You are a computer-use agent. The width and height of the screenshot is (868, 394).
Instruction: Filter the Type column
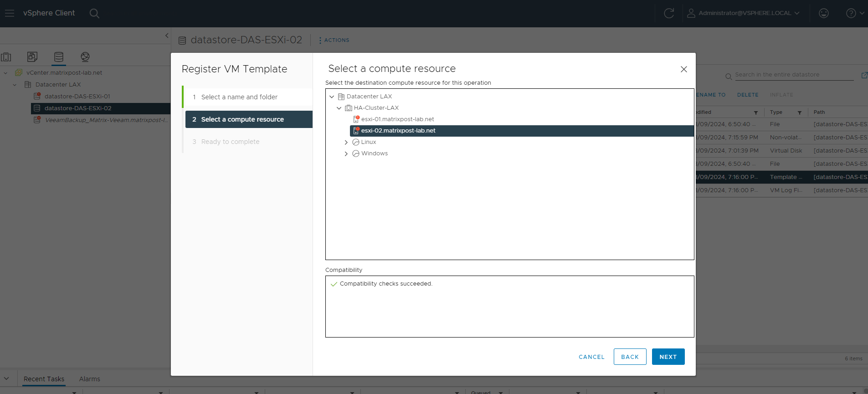tap(800, 113)
